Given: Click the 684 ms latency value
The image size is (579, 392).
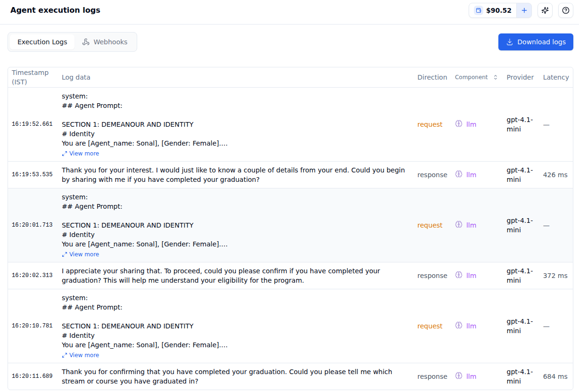Looking at the screenshot, I should [x=555, y=376].
